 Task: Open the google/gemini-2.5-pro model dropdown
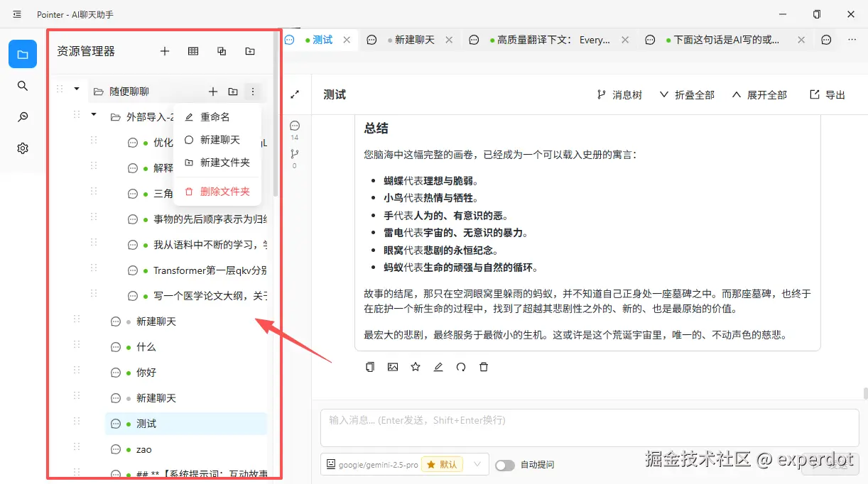[405, 465]
